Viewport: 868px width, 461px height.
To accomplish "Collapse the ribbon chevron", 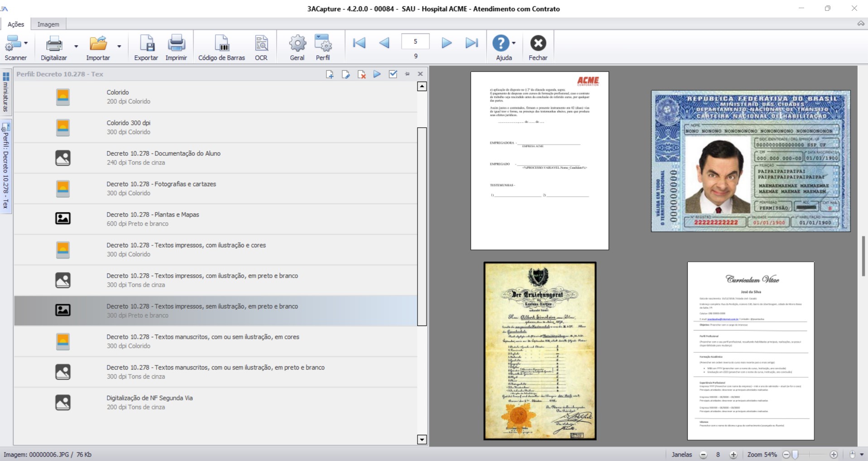I will tap(861, 24).
